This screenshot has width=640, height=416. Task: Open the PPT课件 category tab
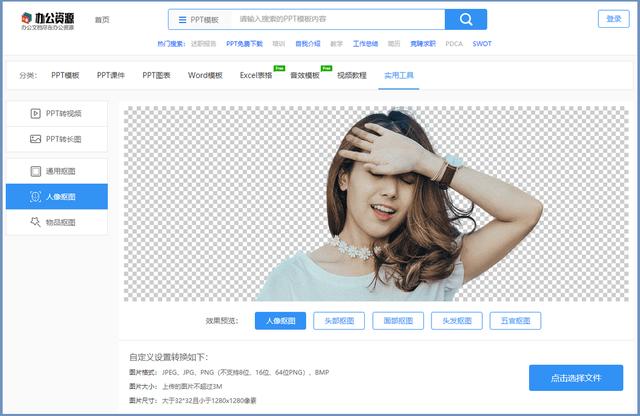111,75
